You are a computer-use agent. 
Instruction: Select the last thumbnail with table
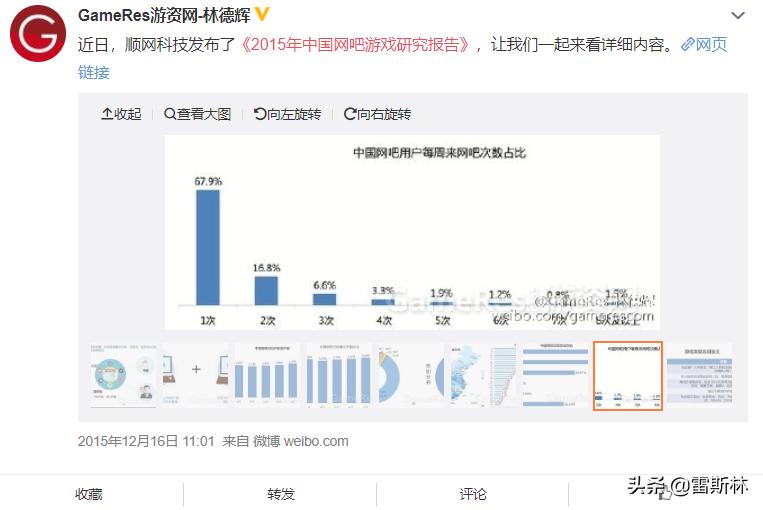point(699,375)
